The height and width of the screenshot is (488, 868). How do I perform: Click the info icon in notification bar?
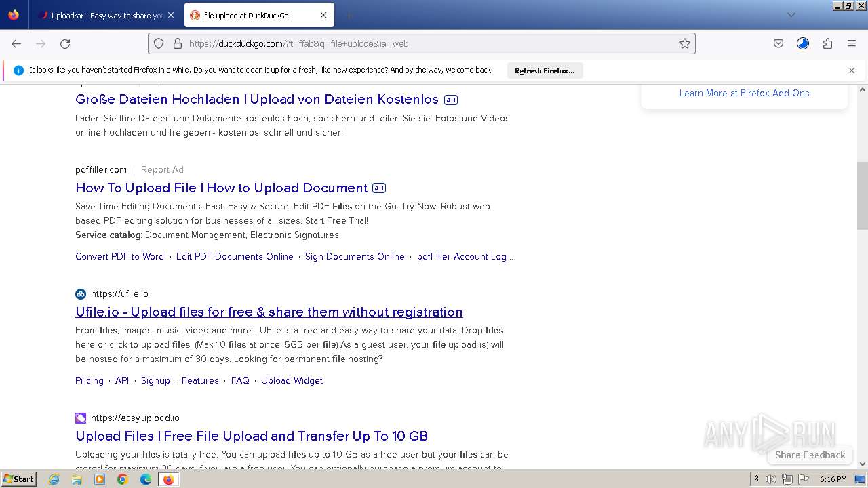click(18, 70)
